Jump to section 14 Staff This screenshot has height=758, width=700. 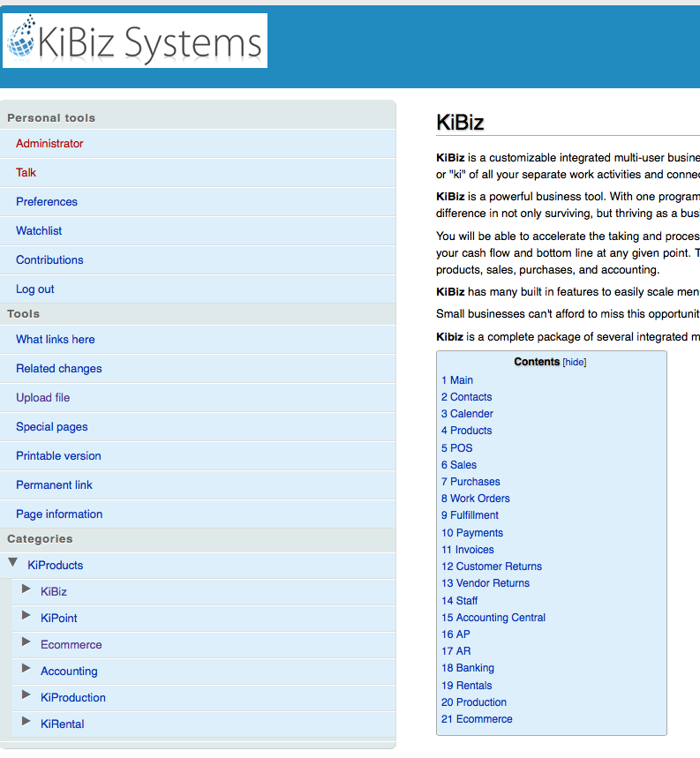pyautogui.click(x=459, y=601)
